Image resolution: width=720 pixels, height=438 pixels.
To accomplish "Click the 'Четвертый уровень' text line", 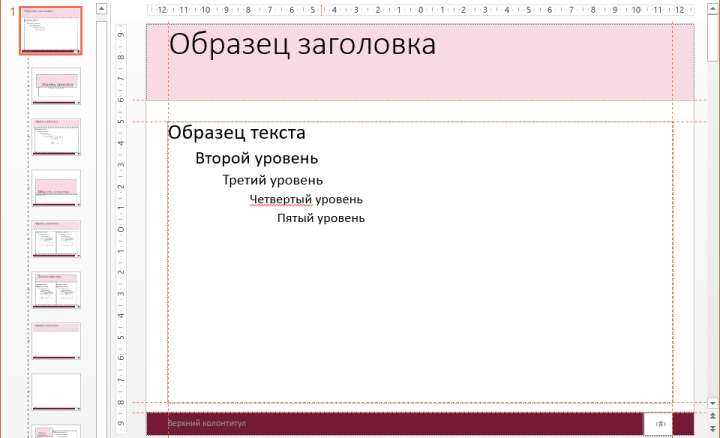I will click(306, 200).
